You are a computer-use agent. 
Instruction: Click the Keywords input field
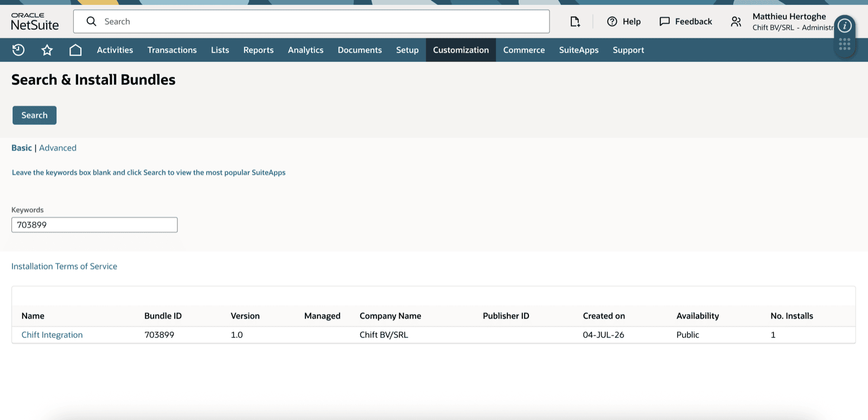[94, 225]
